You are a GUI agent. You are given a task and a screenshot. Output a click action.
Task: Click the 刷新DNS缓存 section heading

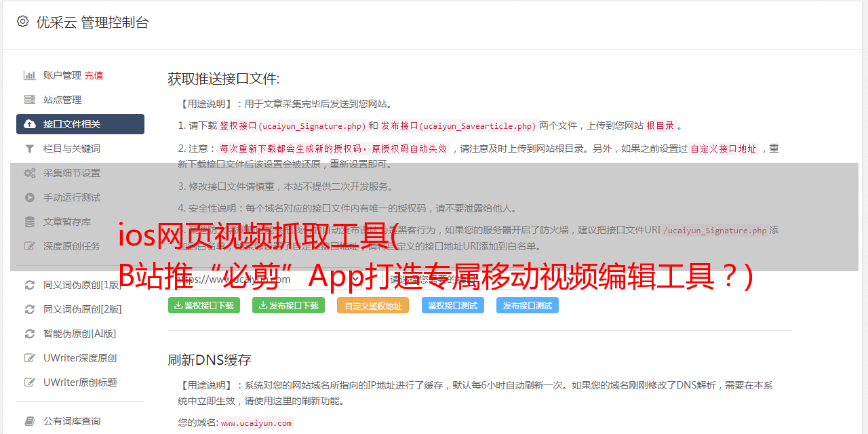tap(210, 359)
